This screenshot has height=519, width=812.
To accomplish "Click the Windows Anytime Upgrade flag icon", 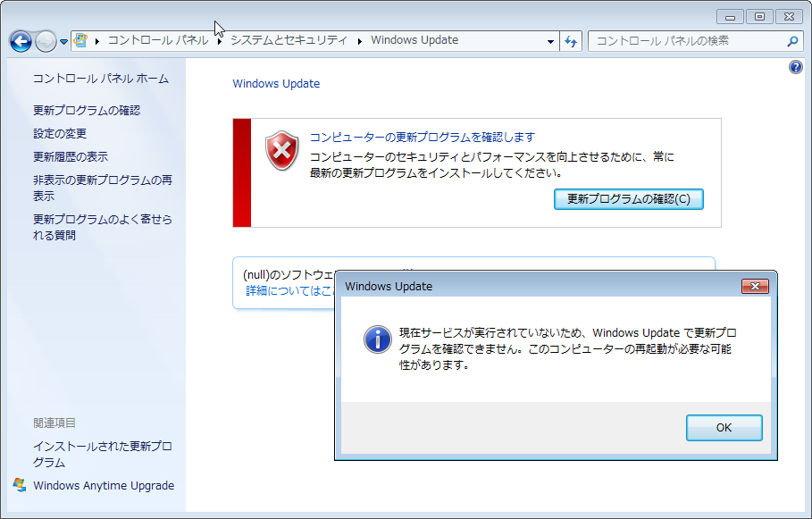I will (20, 485).
